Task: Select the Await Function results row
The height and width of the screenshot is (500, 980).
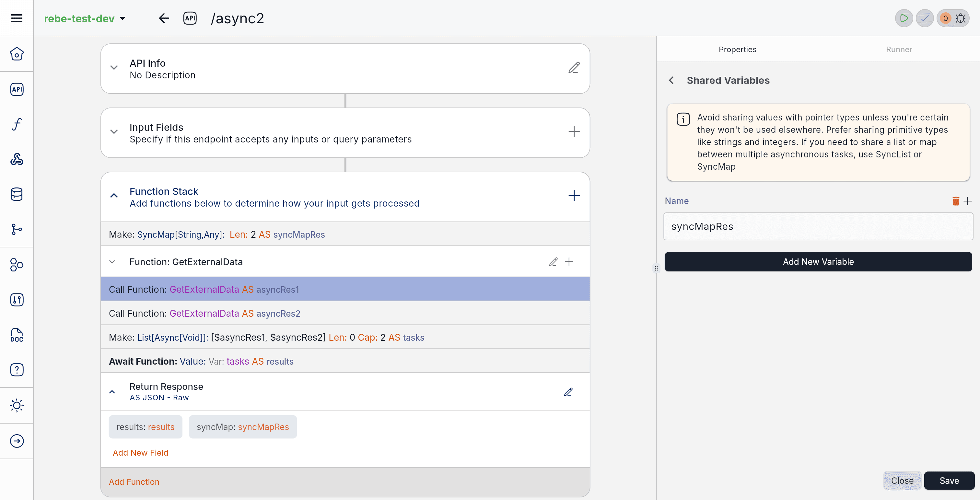Action: (345, 362)
